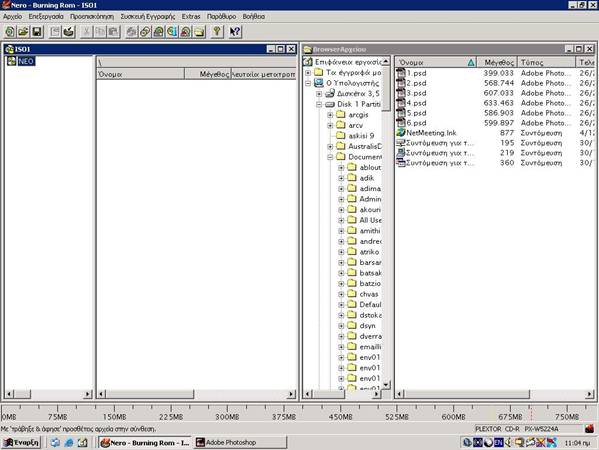Select the askisi 9 folder
The width and height of the screenshot is (599, 450).
click(361, 136)
